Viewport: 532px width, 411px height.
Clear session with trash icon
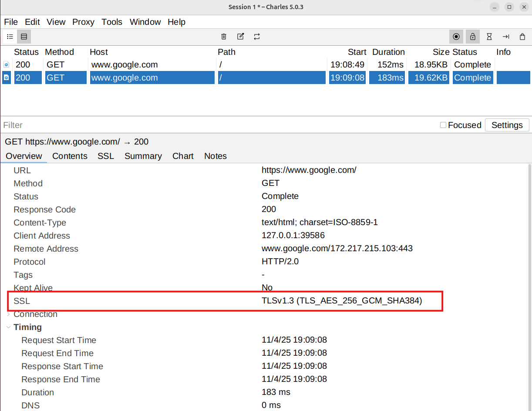click(x=224, y=37)
